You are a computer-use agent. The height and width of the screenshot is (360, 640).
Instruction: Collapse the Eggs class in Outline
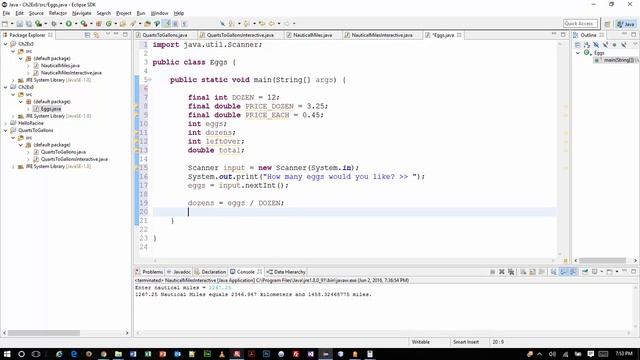tap(578, 53)
